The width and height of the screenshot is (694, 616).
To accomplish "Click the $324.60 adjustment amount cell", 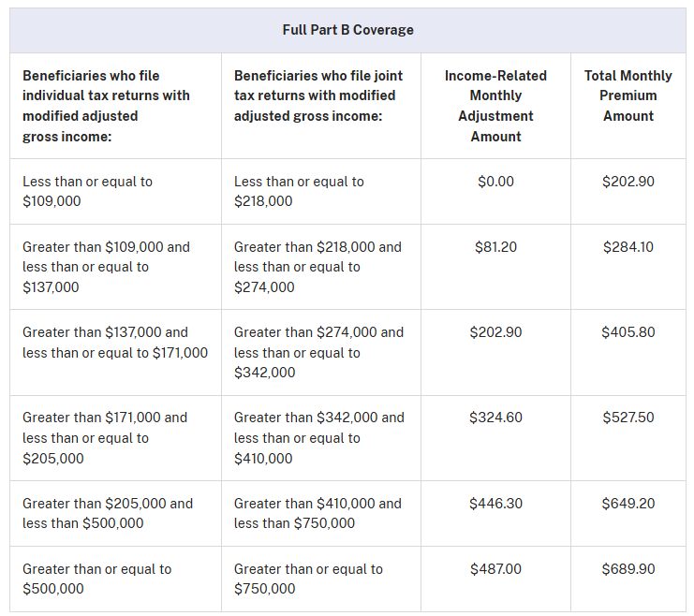I will (x=495, y=418).
